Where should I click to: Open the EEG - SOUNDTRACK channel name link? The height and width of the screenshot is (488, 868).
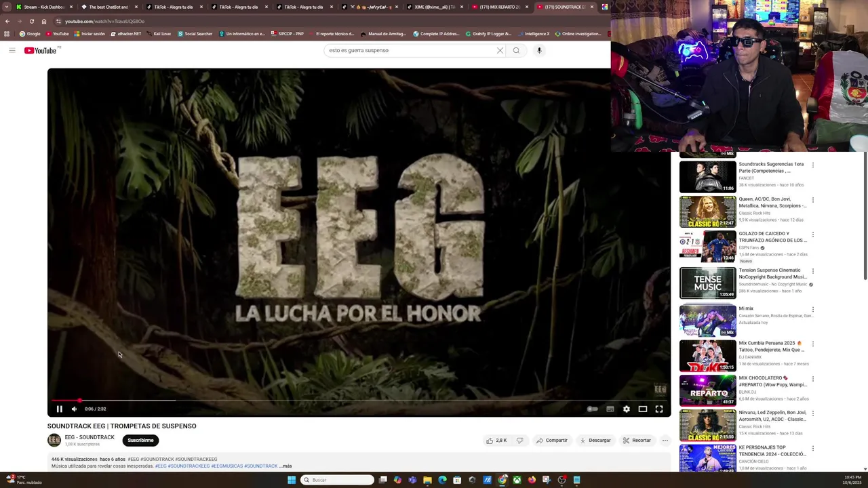pos(90,437)
